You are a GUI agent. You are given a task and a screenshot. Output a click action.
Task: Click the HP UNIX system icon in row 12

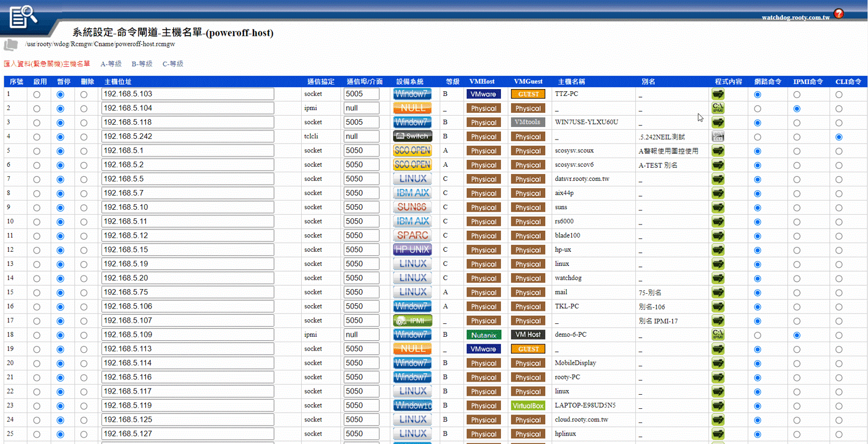[412, 250]
